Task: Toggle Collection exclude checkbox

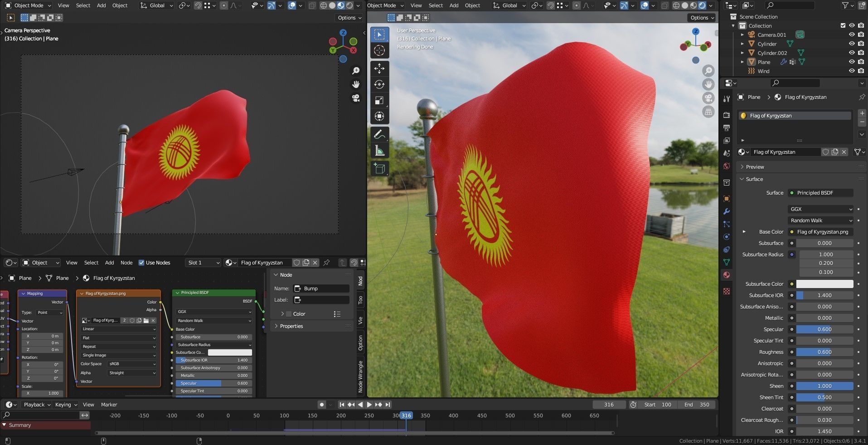Action: (x=843, y=26)
